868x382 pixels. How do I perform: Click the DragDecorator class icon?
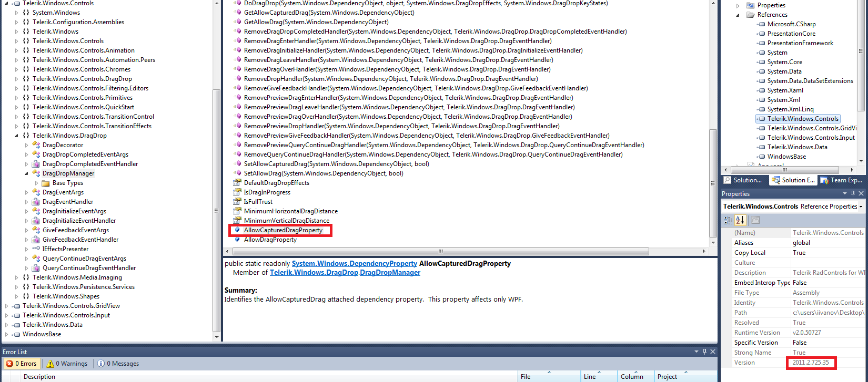[x=36, y=145]
